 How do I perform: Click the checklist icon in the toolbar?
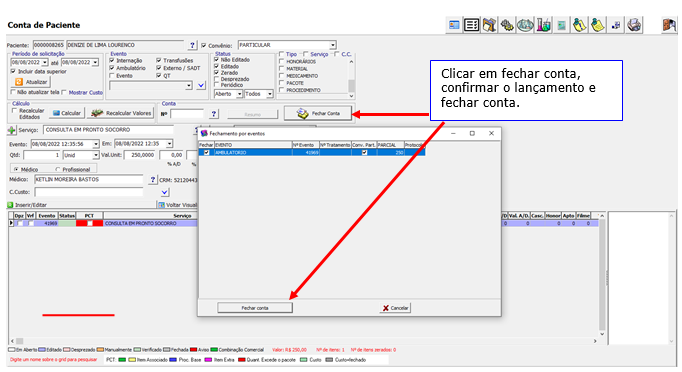click(471, 25)
